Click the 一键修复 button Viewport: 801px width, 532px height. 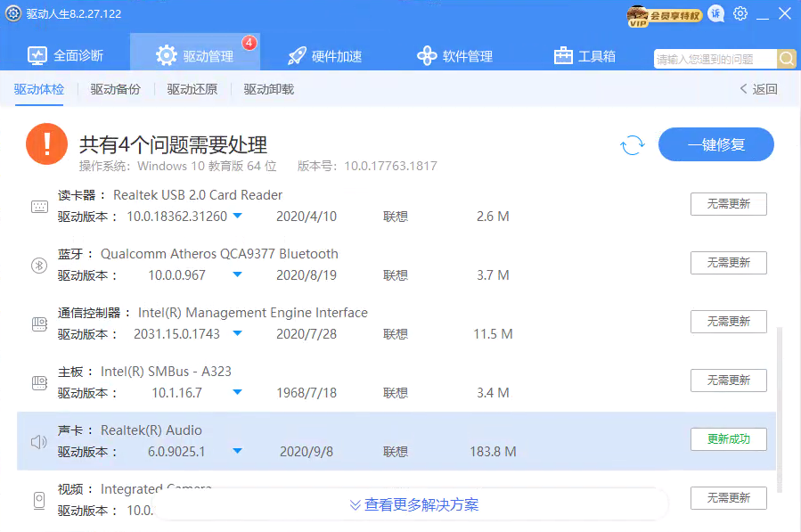[715, 144]
